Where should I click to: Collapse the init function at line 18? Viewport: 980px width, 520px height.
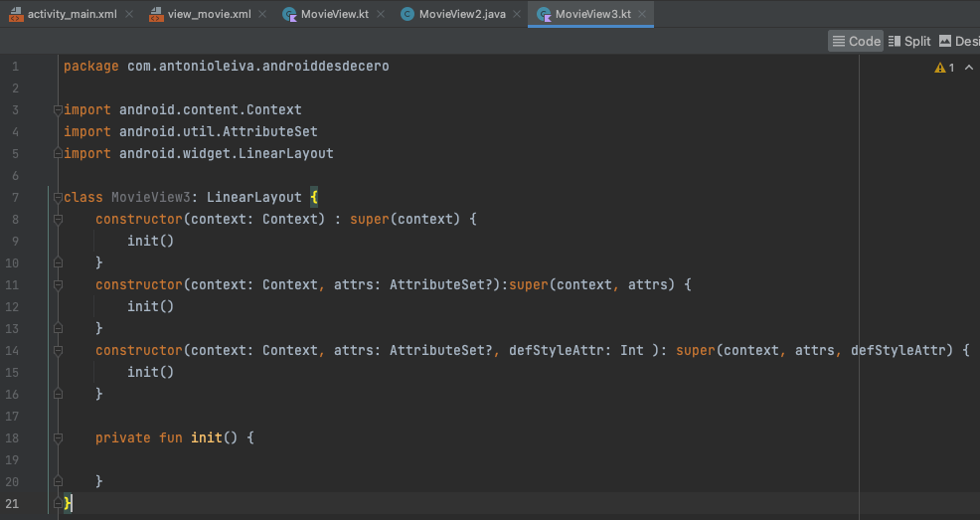pyautogui.click(x=58, y=438)
